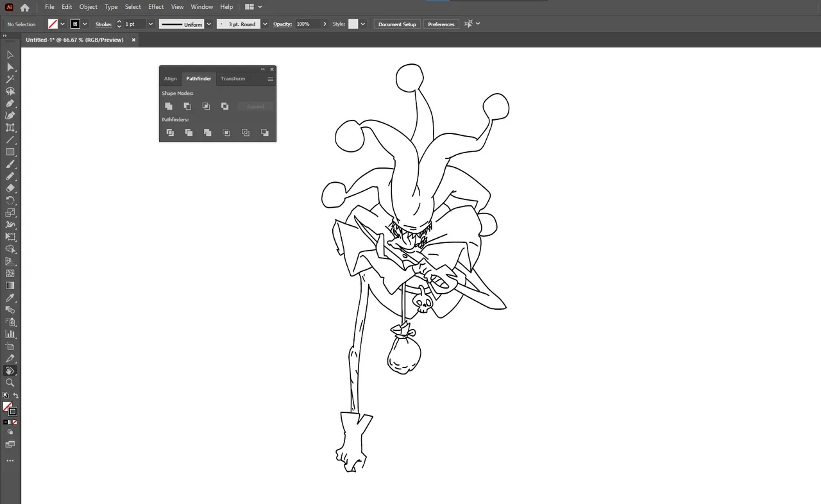Apply the Trim pathfinder
The height and width of the screenshot is (504, 821).
[x=189, y=133]
